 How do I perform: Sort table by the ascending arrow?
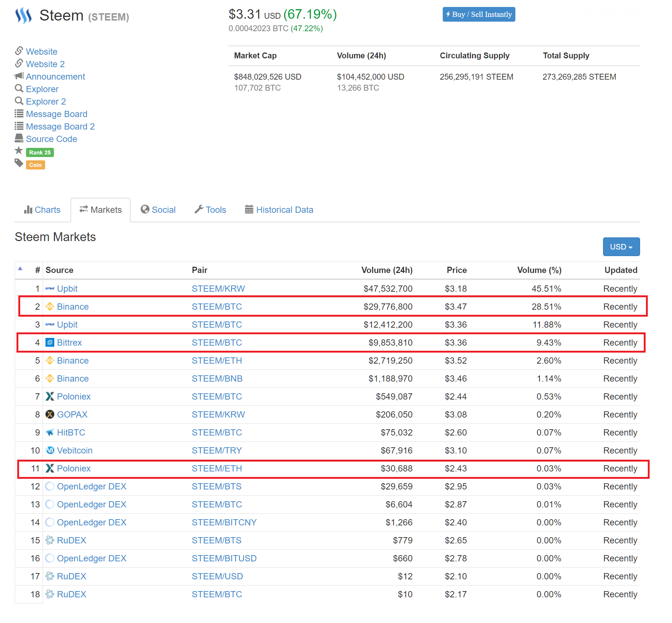[20, 269]
